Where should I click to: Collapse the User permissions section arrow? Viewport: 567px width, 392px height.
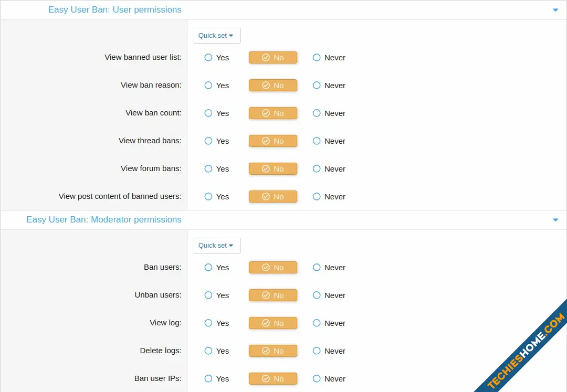(x=555, y=10)
